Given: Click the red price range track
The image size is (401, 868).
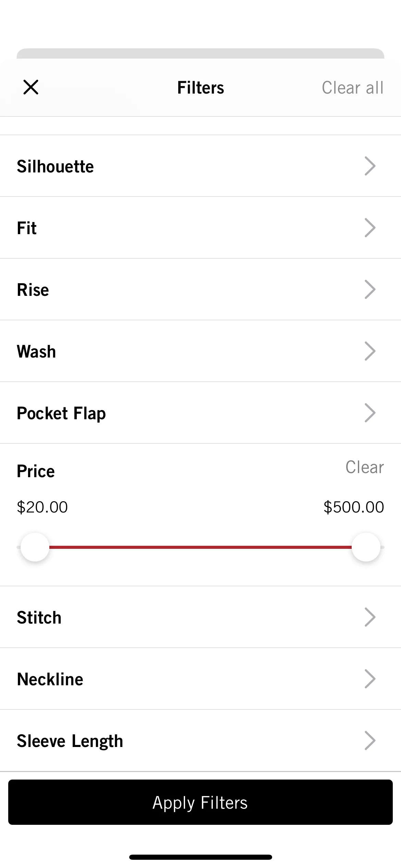Looking at the screenshot, I should 200,547.
